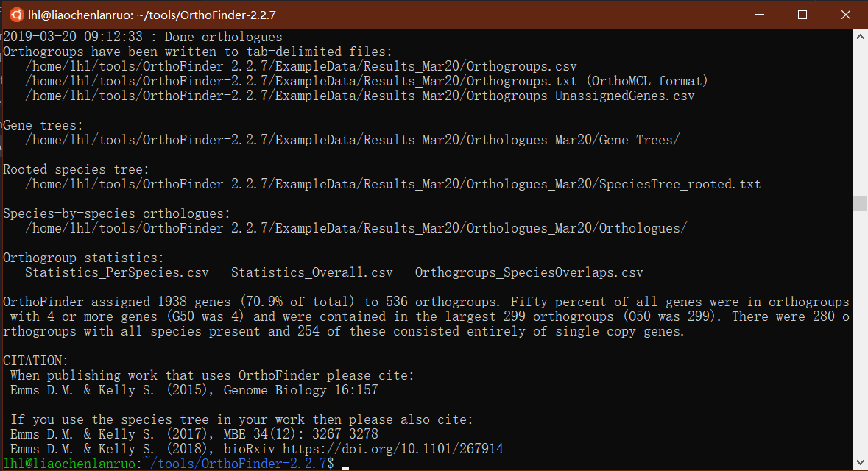868x471 pixels.
Task: Click the Gene_Trees directory path
Action: (352, 140)
